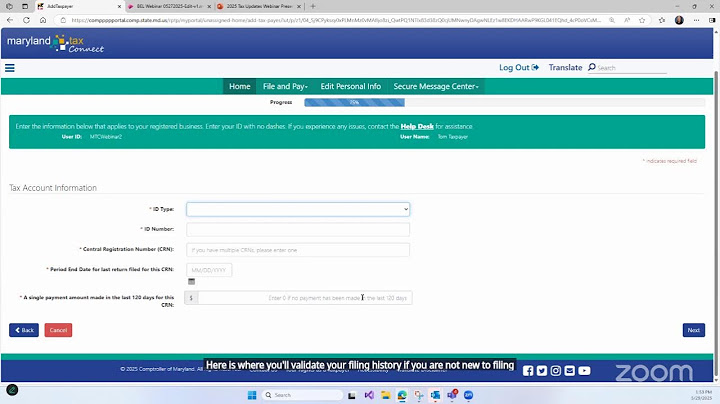
Task: Click the search magnifier icon in the site header
Action: 592,67
